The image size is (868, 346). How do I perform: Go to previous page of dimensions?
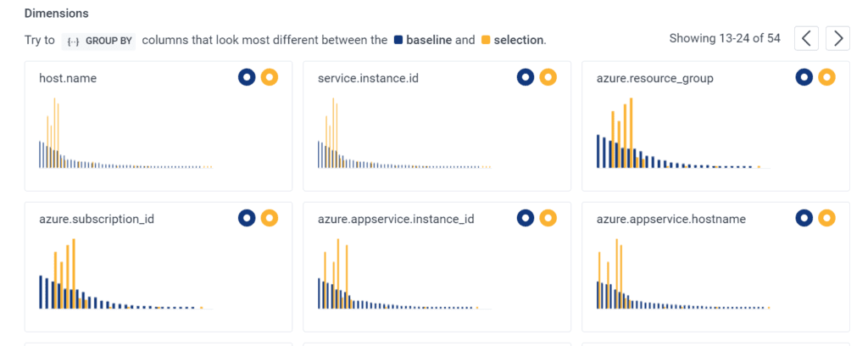point(807,38)
